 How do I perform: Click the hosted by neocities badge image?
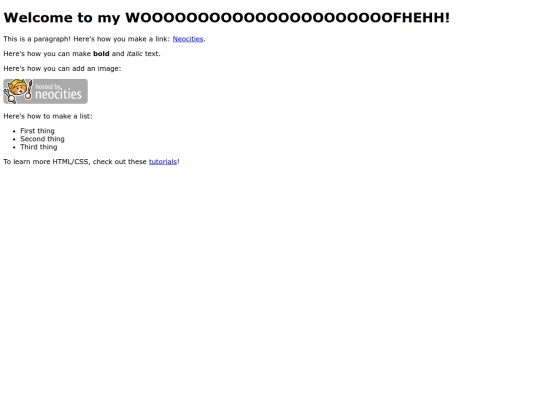45,91
